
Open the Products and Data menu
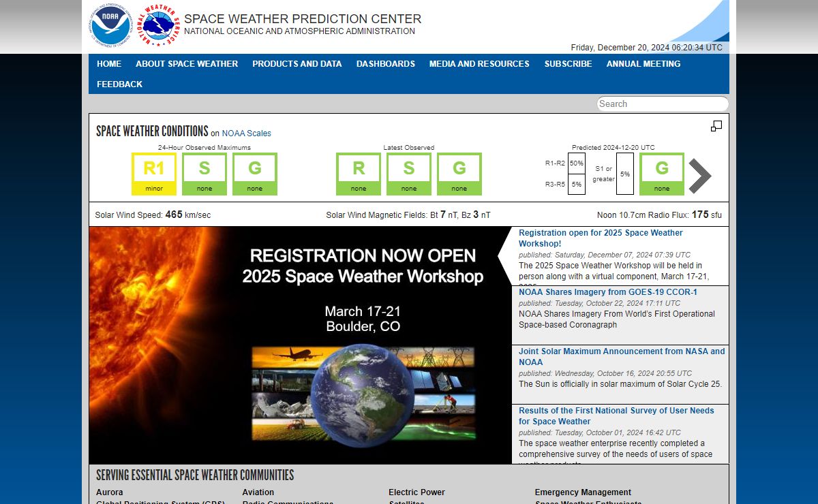pyautogui.click(x=297, y=64)
